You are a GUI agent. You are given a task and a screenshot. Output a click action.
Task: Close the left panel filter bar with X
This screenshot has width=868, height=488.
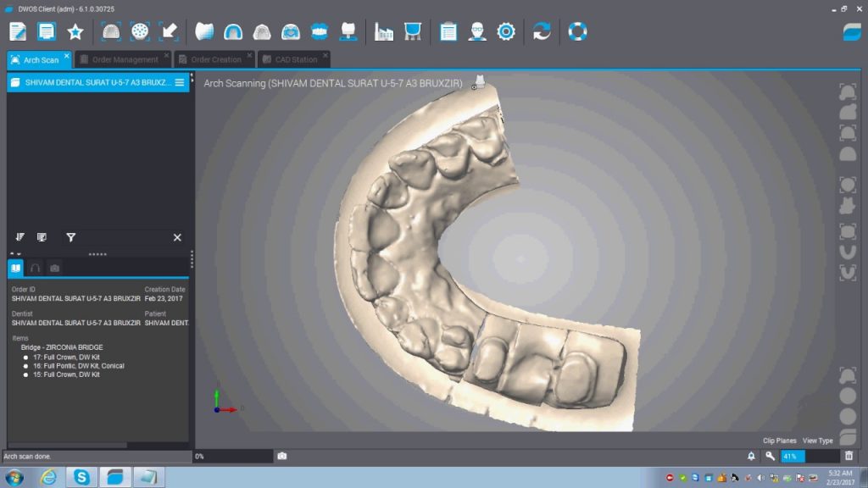[177, 238]
